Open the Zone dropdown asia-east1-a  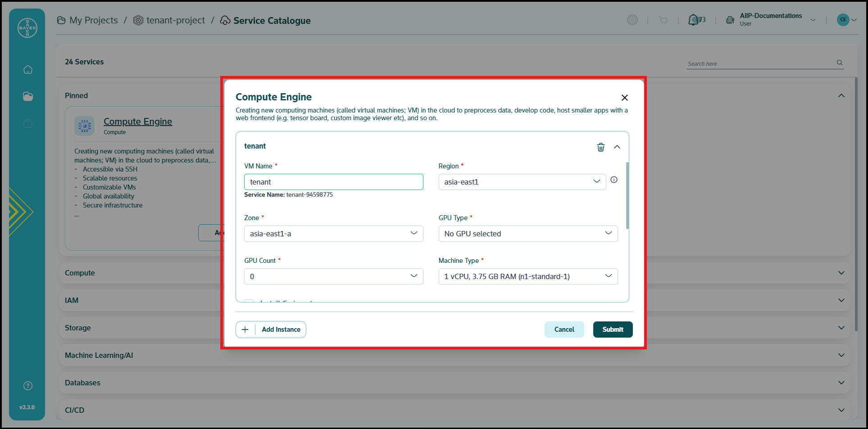pos(333,234)
